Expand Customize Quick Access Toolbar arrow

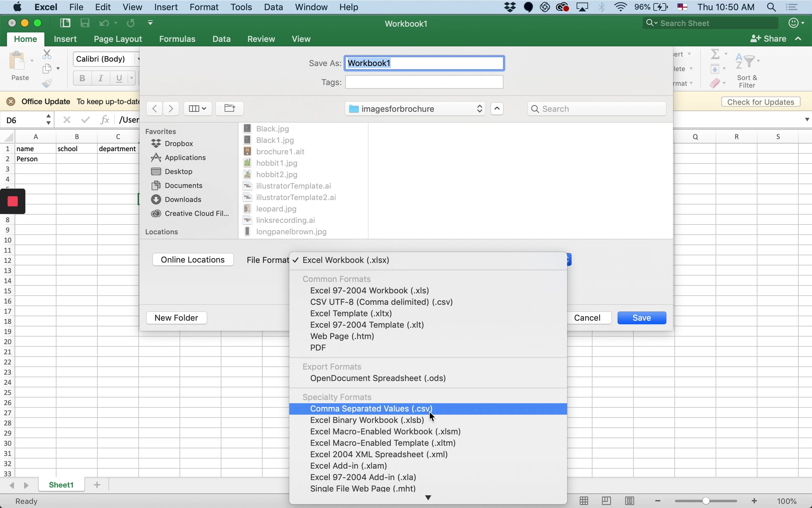click(151, 23)
